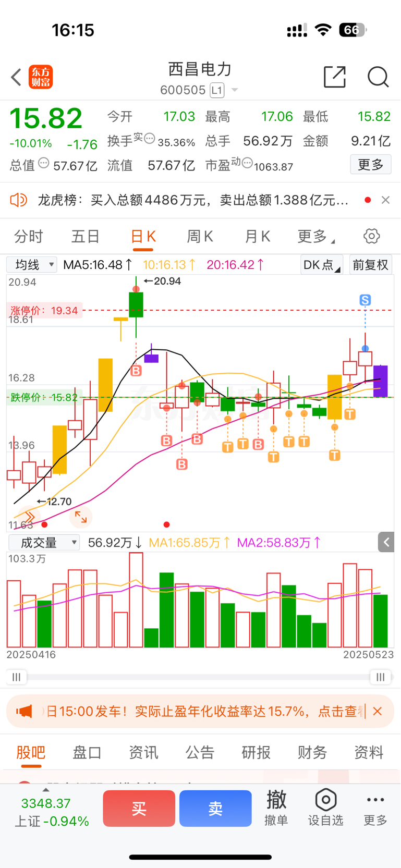Tap the red 买 buy button
This screenshot has height=868, width=401.
(x=139, y=809)
